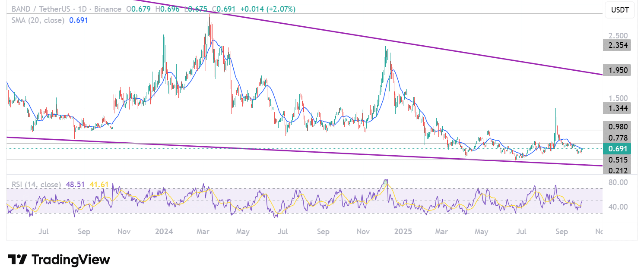Click the 2025 label on the time axis
The width and height of the screenshot is (644, 279).
[403, 232]
